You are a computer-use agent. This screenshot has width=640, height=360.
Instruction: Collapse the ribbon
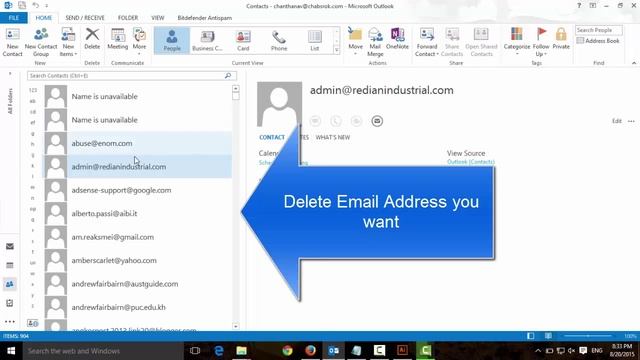pos(634,63)
